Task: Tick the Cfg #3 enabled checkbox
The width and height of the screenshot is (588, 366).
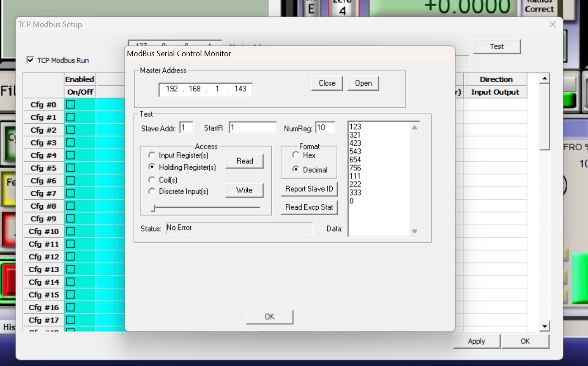Action: coord(71,143)
